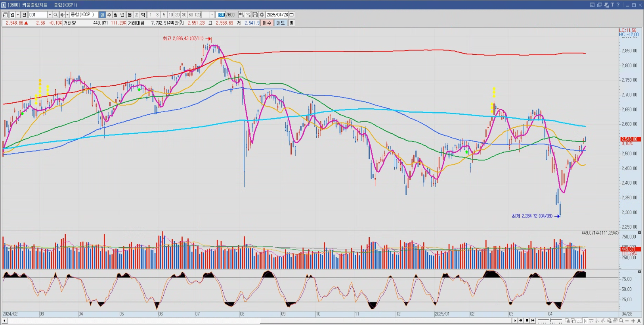Click the question mark help icon
Screen dimensions: 644x325
[x=618, y=5]
